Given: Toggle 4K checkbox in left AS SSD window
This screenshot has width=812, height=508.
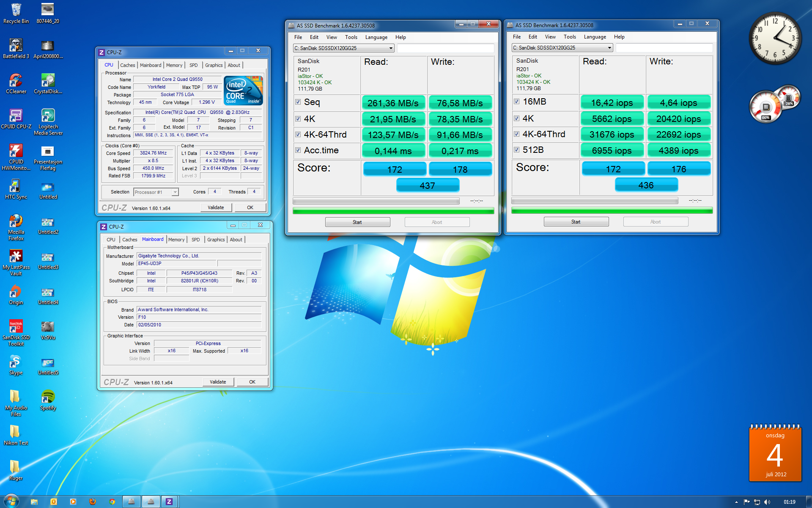Looking at the screenshot, I should point(298,119).
